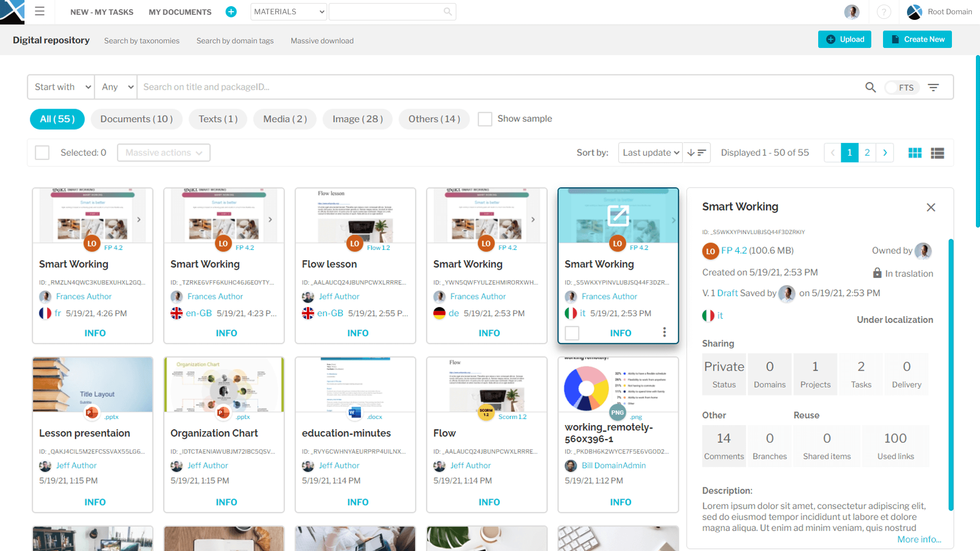This screenshot has width=980, height=551.
Task: Click the list view icon
Action: pos(936,152)
